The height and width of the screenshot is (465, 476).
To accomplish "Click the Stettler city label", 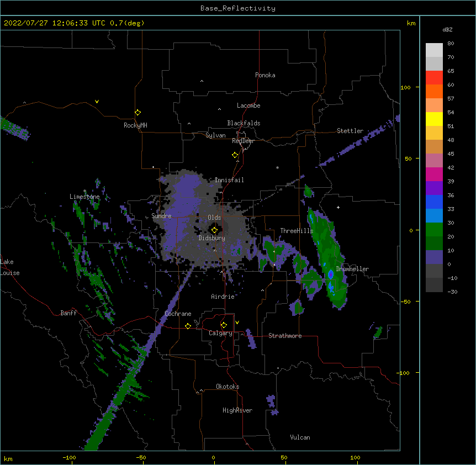I will [350, 131].
